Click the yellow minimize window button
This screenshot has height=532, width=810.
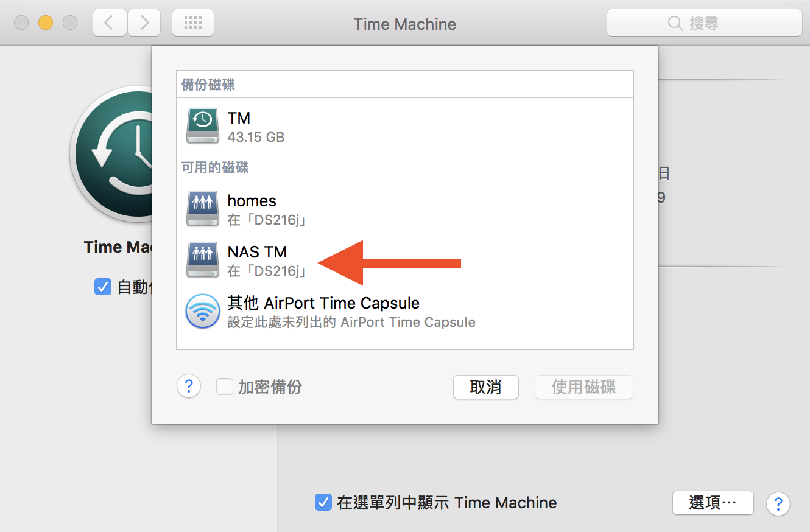click(46, 23)
